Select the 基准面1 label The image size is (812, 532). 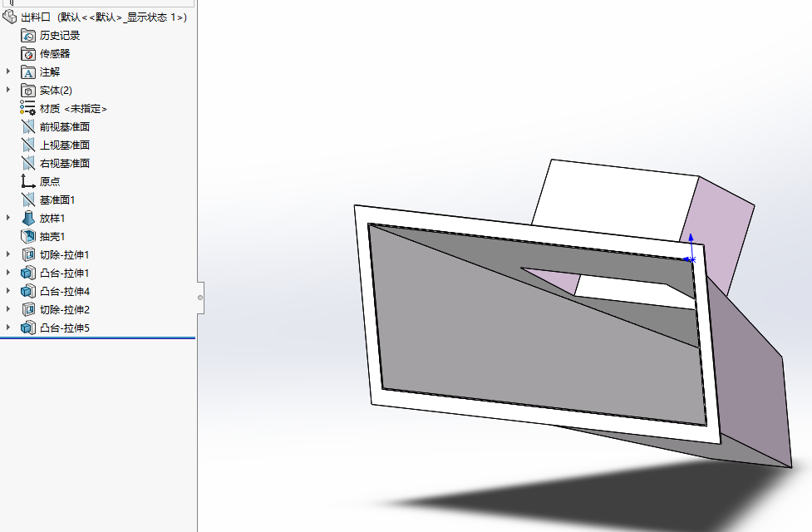57,200
